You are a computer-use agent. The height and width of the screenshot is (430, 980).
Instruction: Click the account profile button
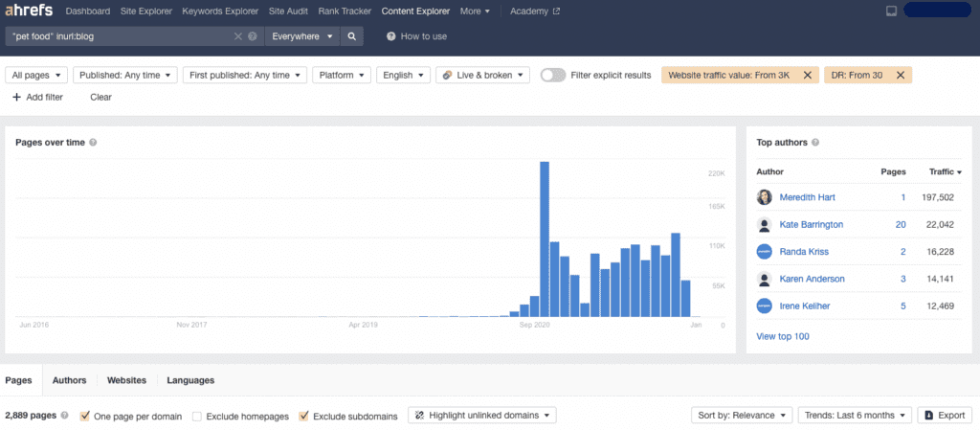(937, 11)
